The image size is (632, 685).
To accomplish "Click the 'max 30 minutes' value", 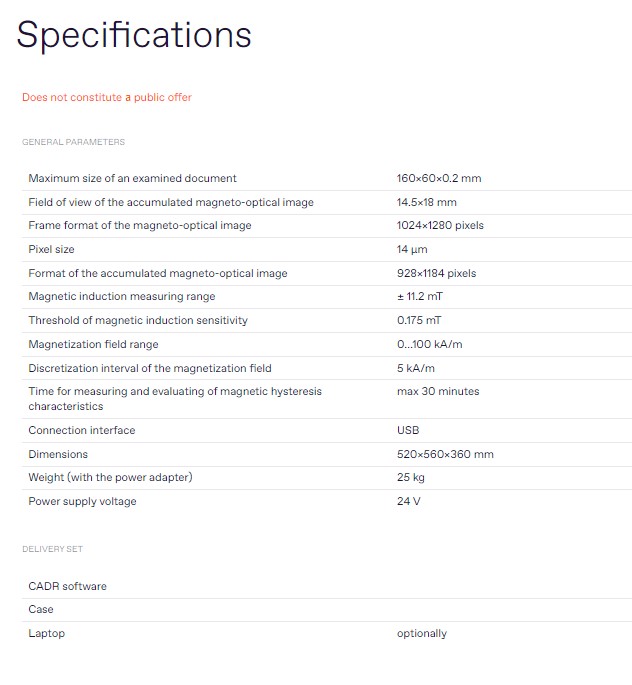I will (x=437, y=391).
